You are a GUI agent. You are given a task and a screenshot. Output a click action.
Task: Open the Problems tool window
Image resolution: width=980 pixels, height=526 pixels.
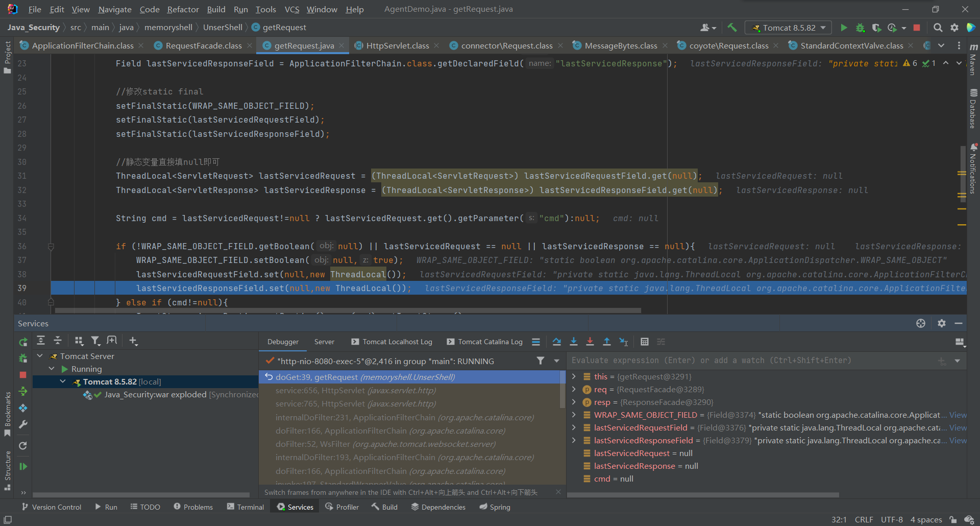tap(193, 507)
